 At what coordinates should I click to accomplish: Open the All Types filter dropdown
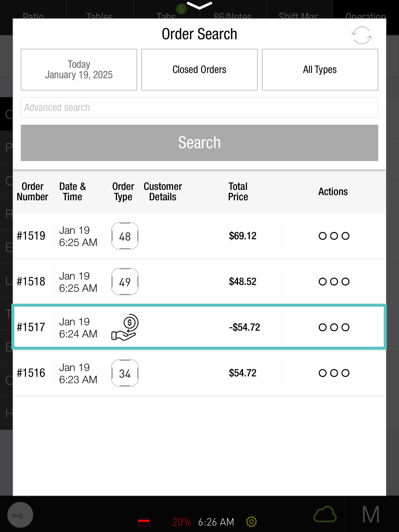[320, 69]
